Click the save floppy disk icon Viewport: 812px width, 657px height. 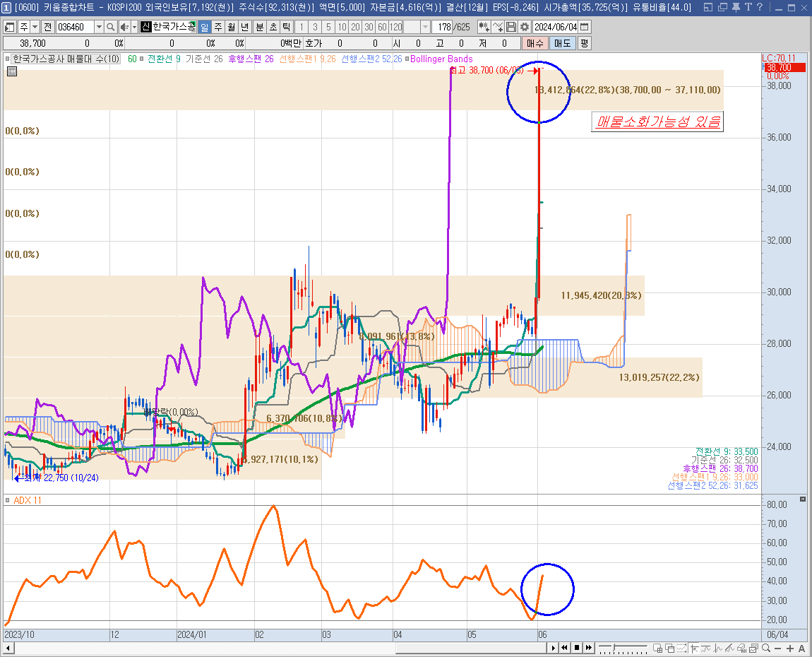511,27
